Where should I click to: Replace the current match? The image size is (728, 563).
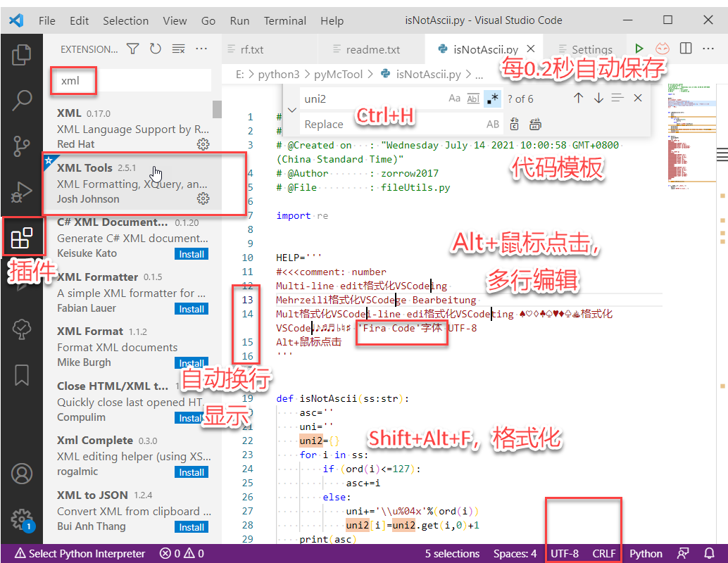(x=515, y=124)
